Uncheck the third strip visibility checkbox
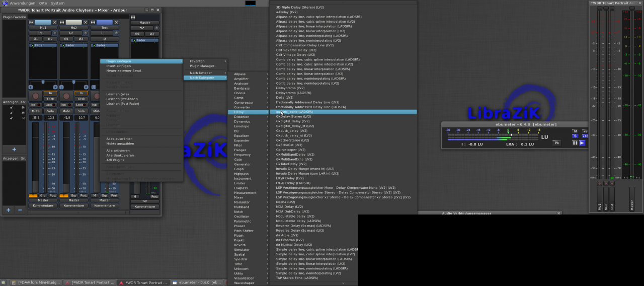Image resolution: width=644 pixels, height=286 pixels. pos(12,118)
